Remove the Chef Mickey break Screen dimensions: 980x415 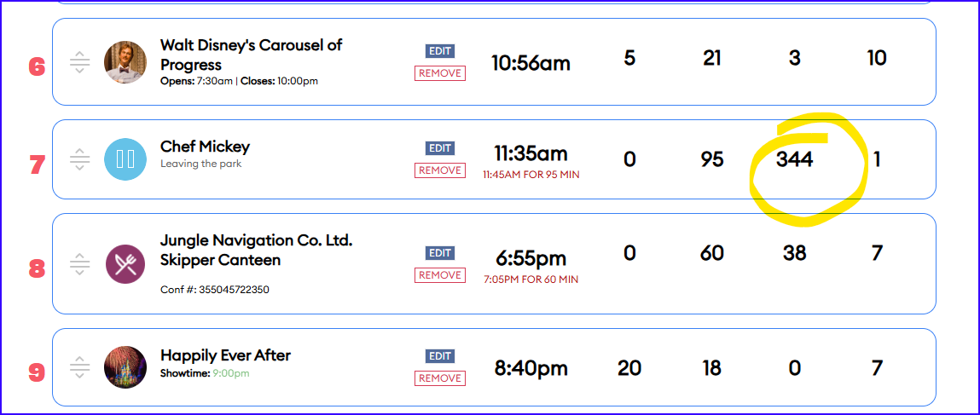440,170
